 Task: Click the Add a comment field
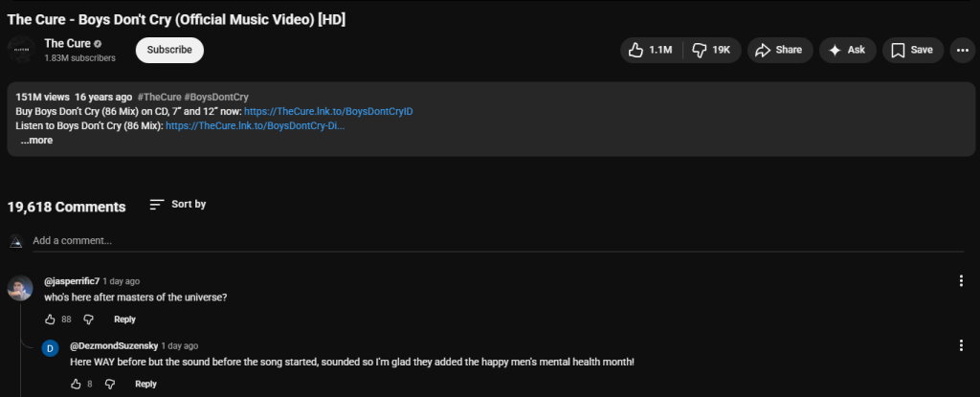pyautogui.click(x=498, y=241)
